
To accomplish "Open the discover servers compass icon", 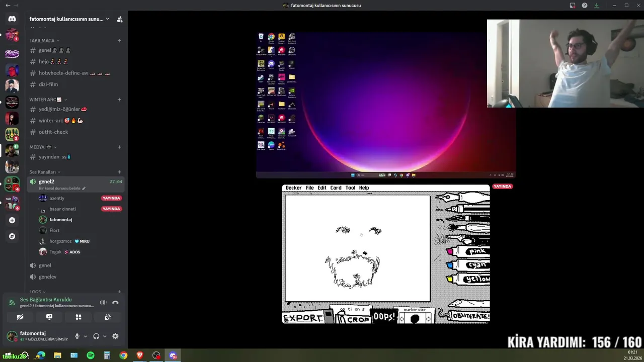I will pos(12,236).
